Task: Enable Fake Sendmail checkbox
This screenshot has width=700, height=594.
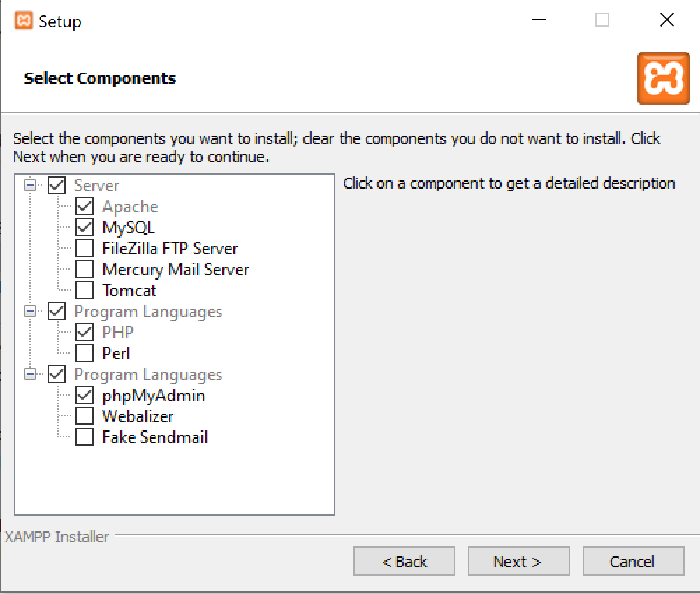Action: click(x=85, y=437)
